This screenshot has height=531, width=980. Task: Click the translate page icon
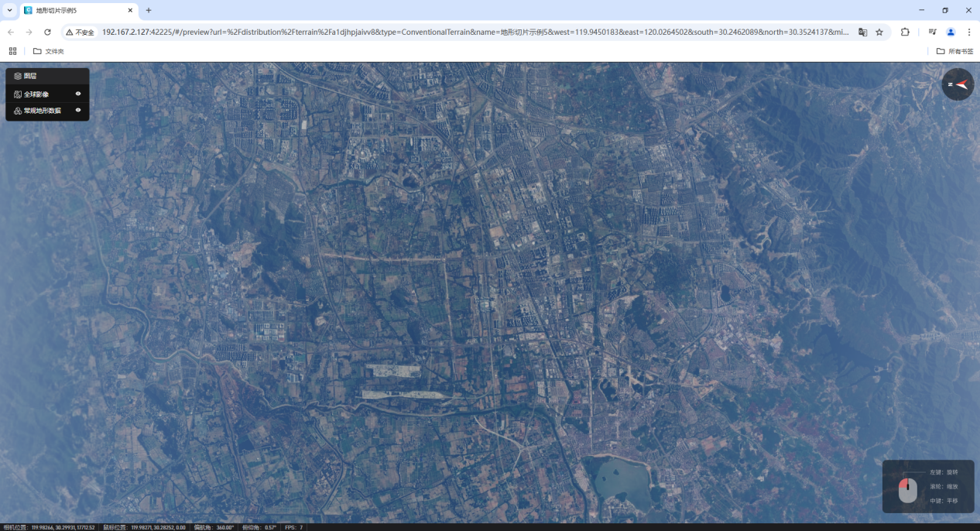pos(862,33)
